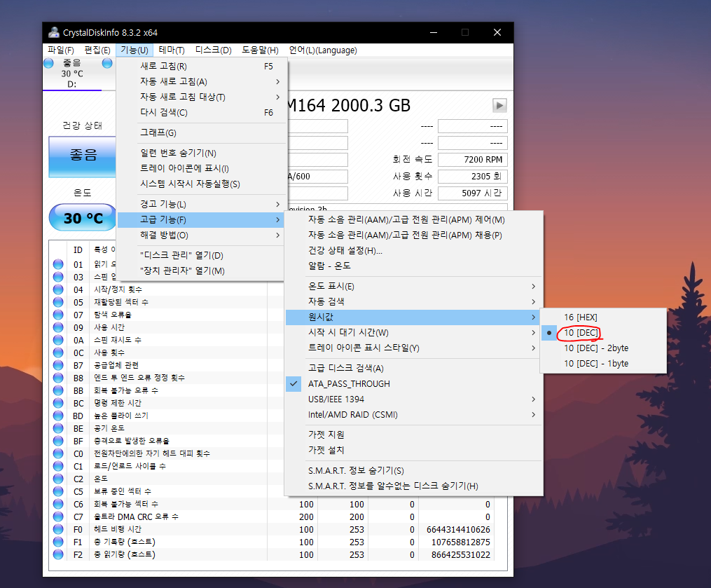Click the status orb for attribute BD

click(58, 416)
